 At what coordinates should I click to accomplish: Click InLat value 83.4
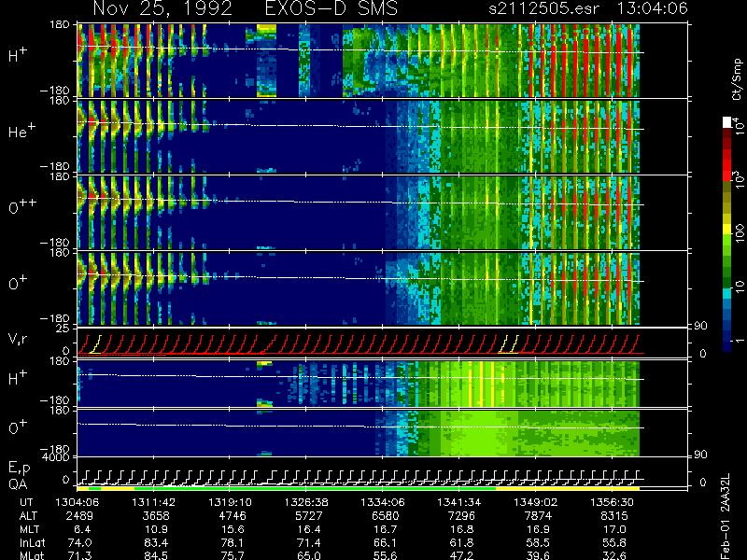[x=156, y=542]
